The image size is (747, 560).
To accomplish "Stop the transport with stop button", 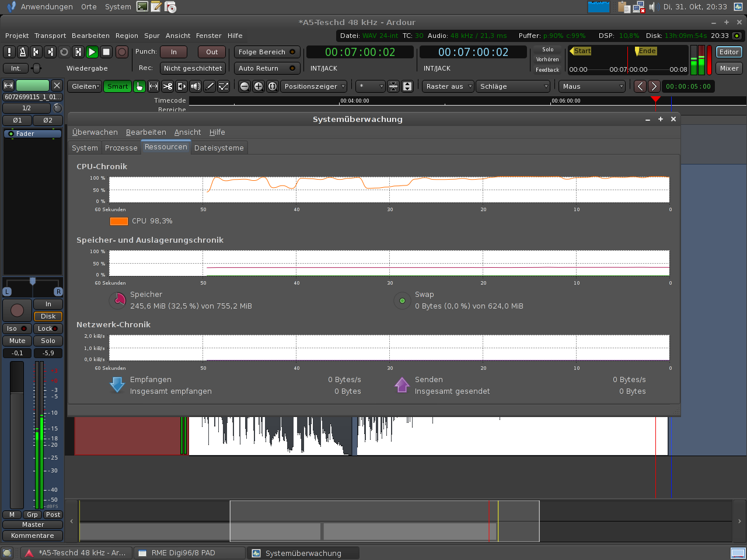I will click(x=106, y=52).
